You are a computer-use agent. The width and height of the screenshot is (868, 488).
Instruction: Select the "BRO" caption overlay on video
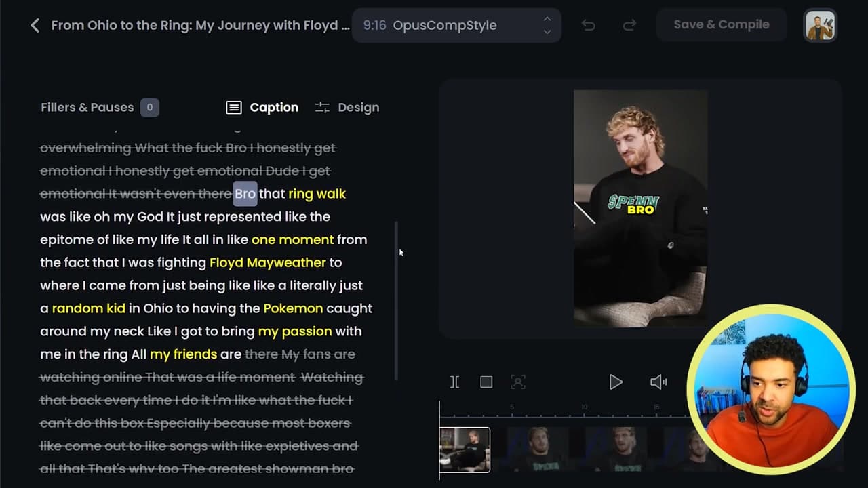tap(640, 210)
